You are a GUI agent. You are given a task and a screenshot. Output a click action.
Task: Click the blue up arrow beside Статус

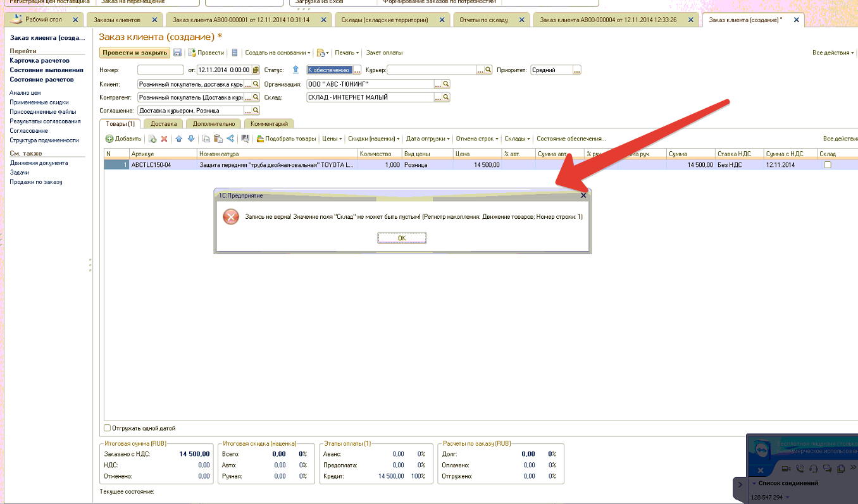tap(295, 70)
